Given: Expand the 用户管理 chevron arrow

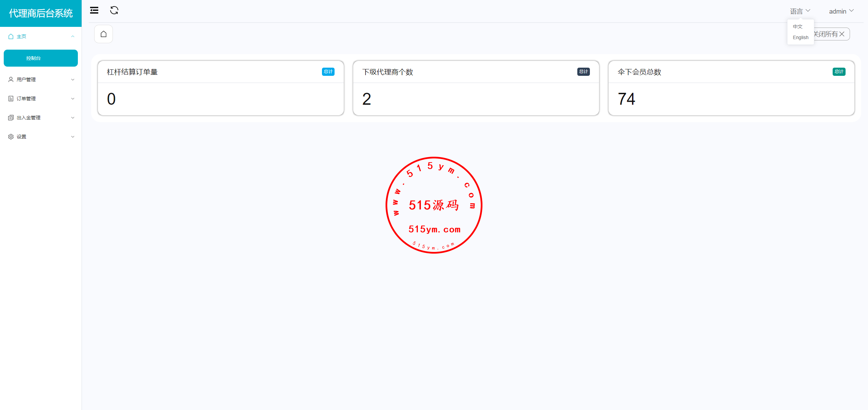Looking at the screenshot, I should pyautogui.click(x=72, y=80).
